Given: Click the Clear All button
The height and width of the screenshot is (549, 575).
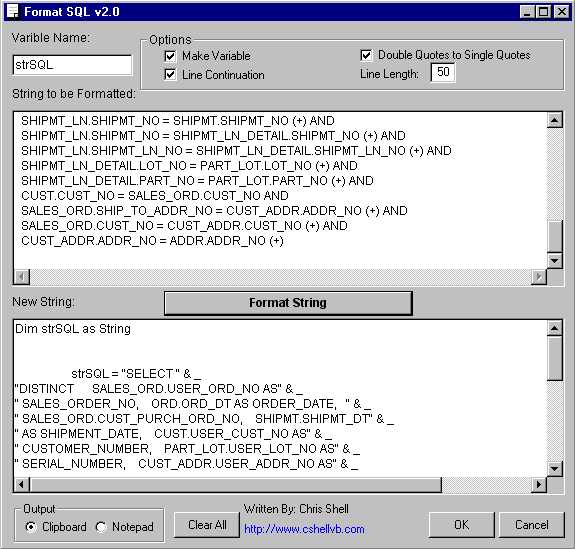Looking at the screenshot, I should pyautogui.click(x=207, y=525).
